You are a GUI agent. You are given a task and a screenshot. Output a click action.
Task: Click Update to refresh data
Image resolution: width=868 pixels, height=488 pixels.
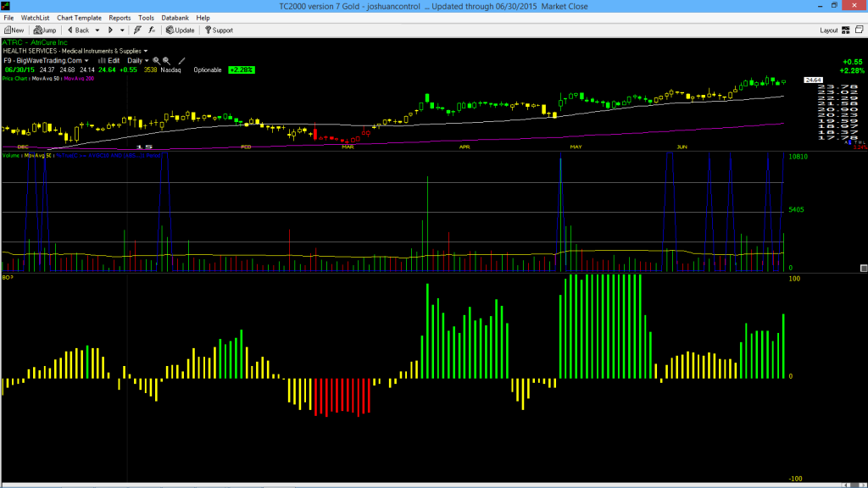(181, 30)
